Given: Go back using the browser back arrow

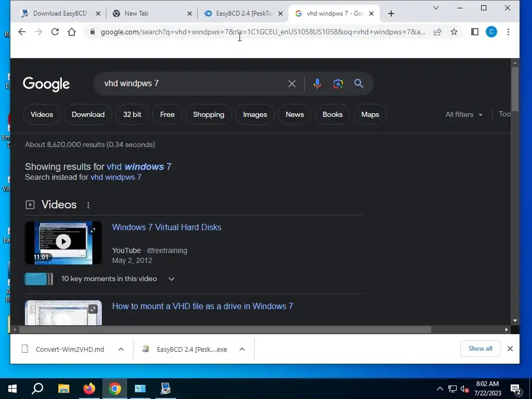Looking at the screenshot, I should pyautogui.click(x=22, y=32).
